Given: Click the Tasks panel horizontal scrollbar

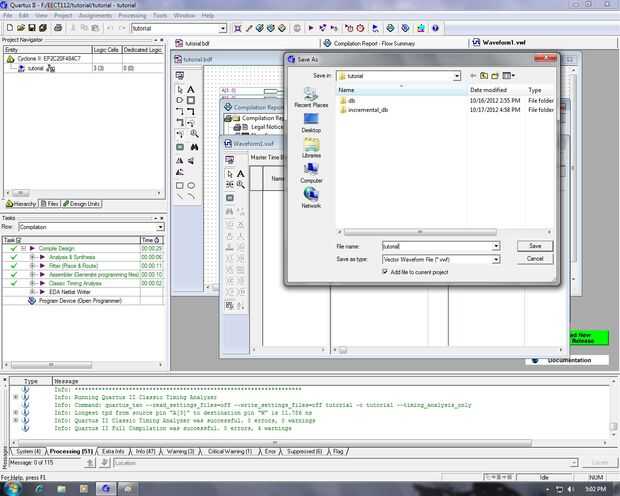Looking at the screenshot, I should coord(51,364).
